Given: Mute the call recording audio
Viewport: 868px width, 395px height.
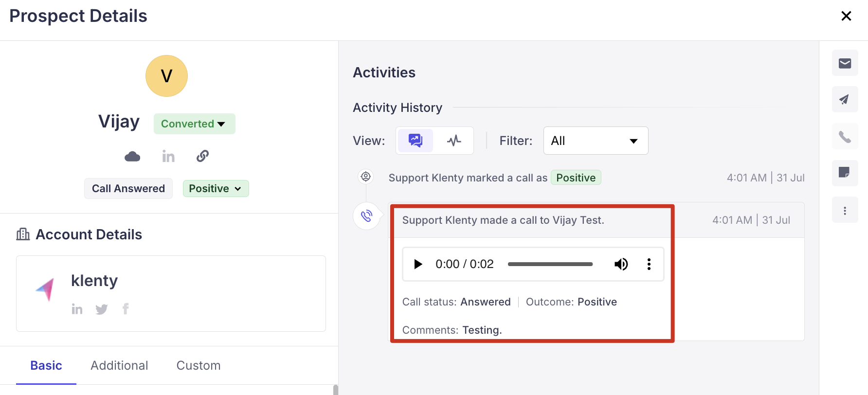Looking at the screenshot, I should click(x=621, y=264).
